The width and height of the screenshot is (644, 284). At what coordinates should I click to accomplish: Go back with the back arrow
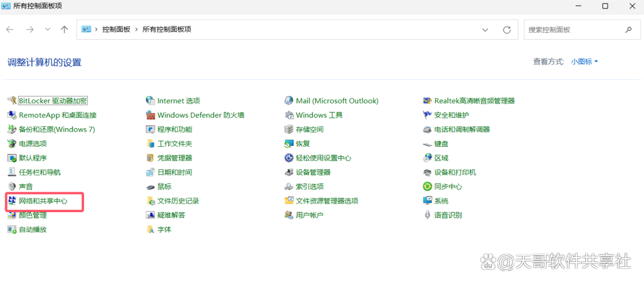(x=10, y=30)
